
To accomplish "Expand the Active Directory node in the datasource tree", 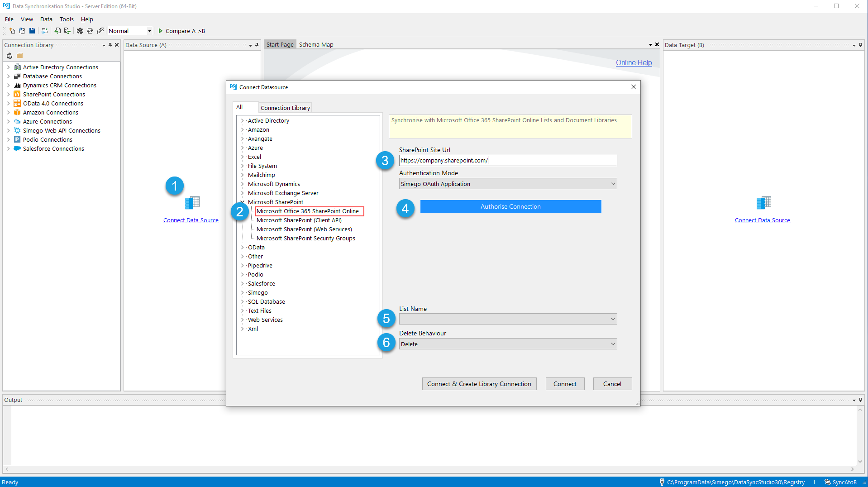I will coord(242,120).
